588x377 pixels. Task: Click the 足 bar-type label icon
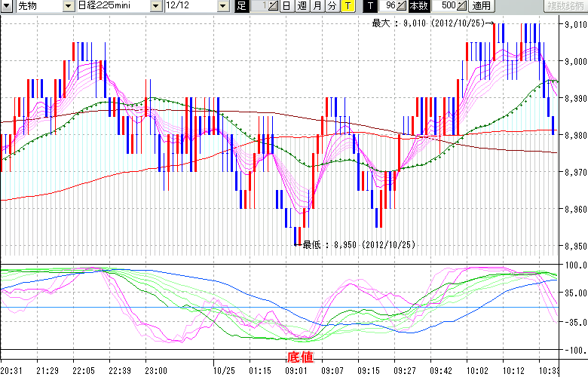[241, 6]
